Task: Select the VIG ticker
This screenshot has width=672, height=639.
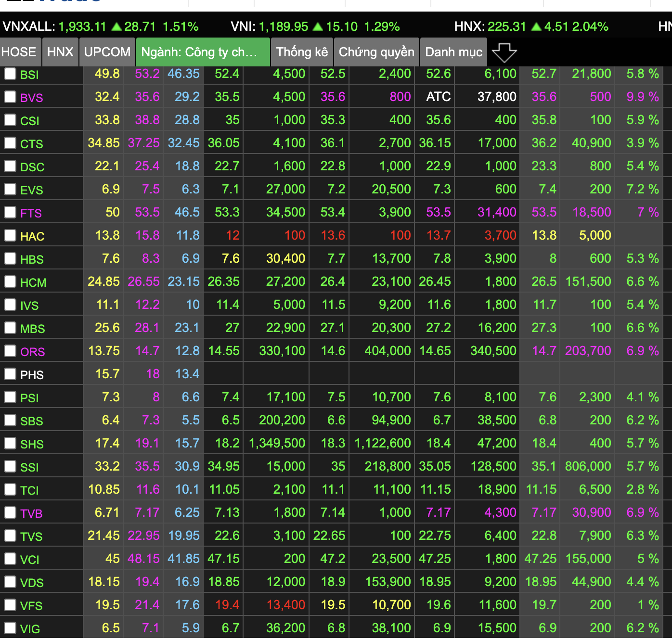Action: coord(30,629)
